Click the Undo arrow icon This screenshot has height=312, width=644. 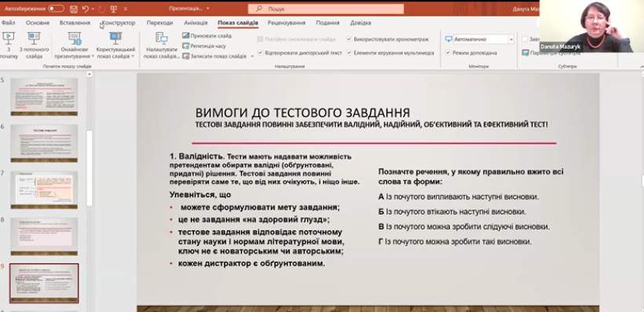85,9
